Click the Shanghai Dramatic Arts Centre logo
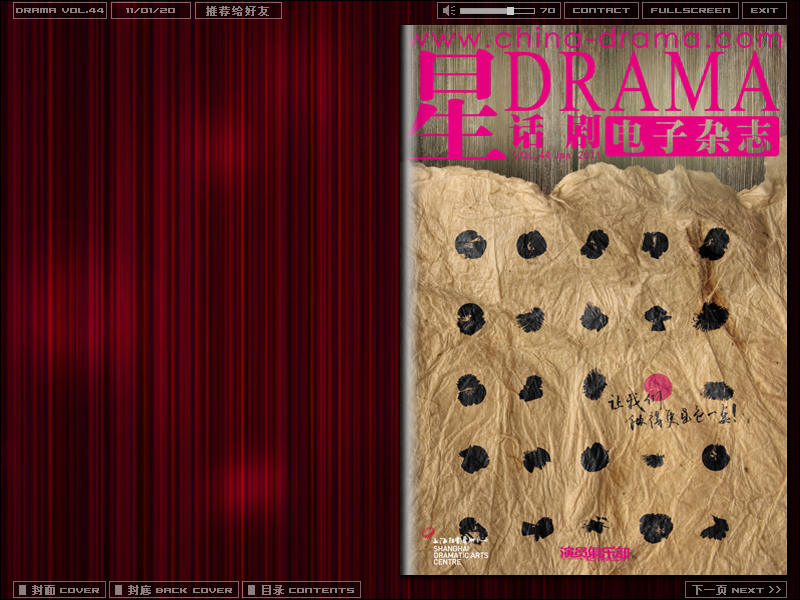800x600 pixels. click(457, 547)
